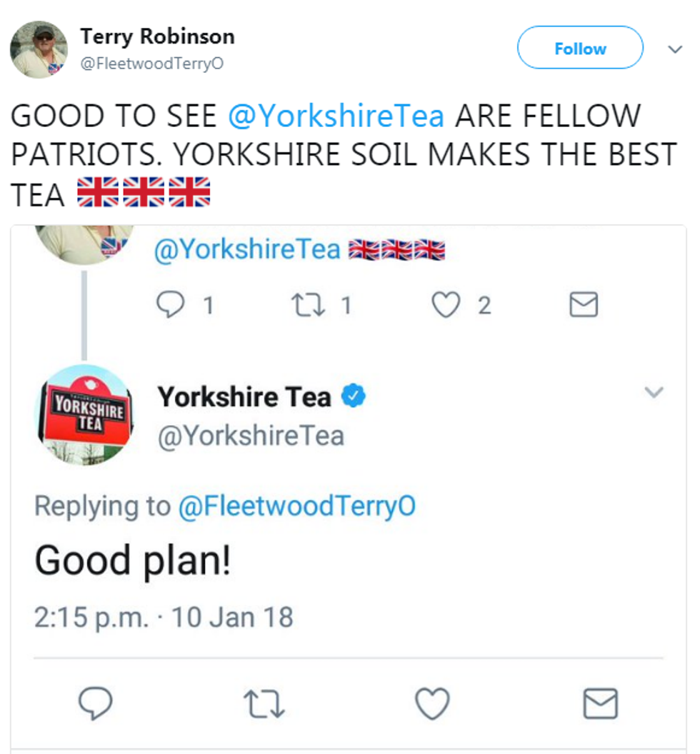
Task: Click the 2:15 p.m. 10 Jan 18 timestamp
Action: tap(164, 617)
